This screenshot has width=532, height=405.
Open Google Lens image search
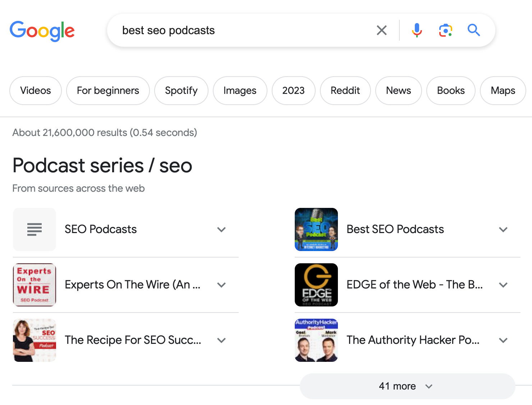point(445,30)
